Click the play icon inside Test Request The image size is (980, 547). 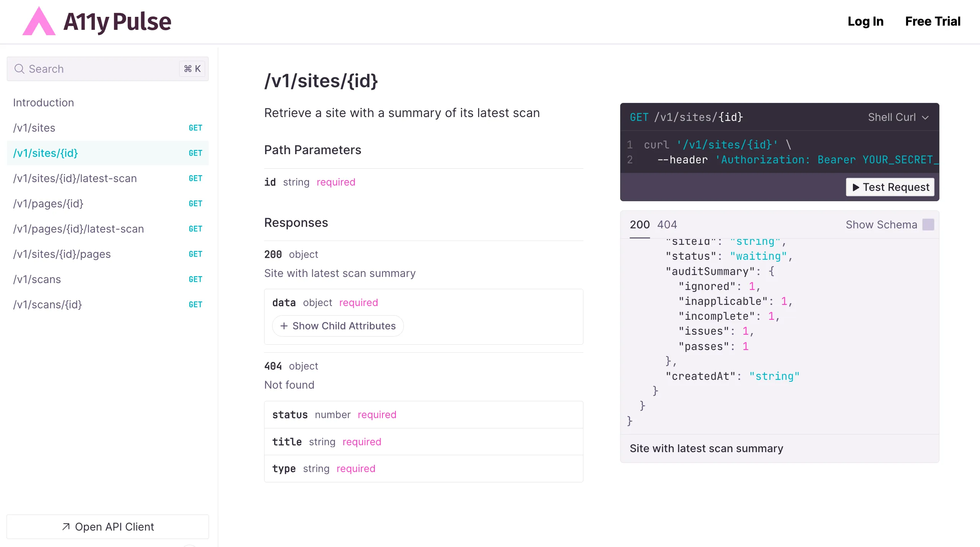[x=856, y=187]
